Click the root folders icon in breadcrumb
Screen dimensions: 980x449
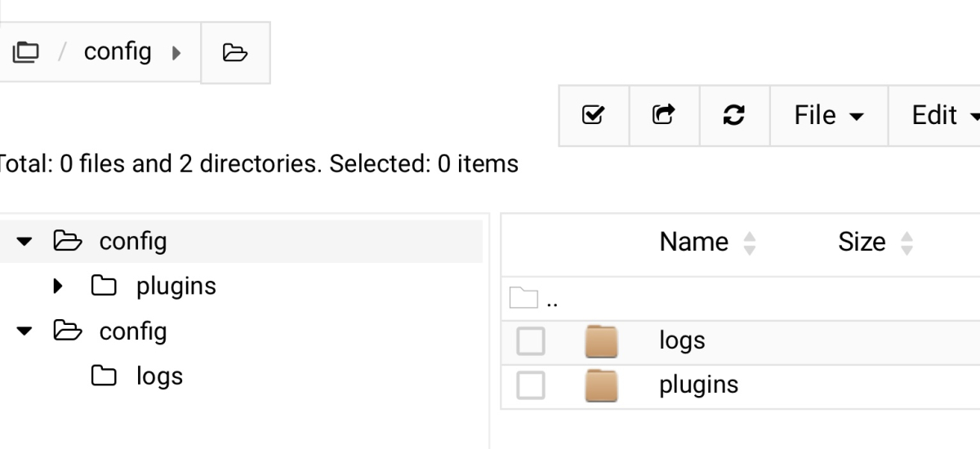click(x=25, y=52)
